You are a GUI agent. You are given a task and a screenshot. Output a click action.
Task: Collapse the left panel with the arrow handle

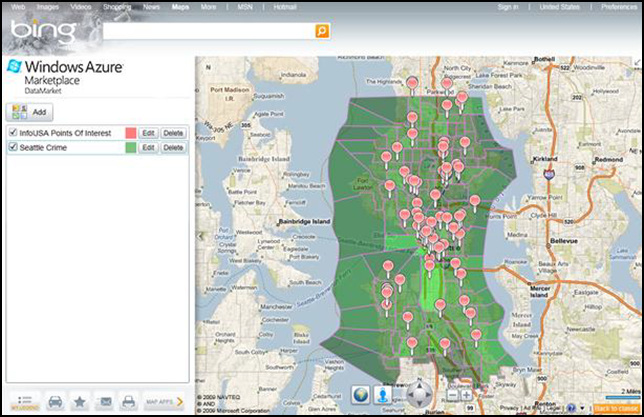pos(200,236)
